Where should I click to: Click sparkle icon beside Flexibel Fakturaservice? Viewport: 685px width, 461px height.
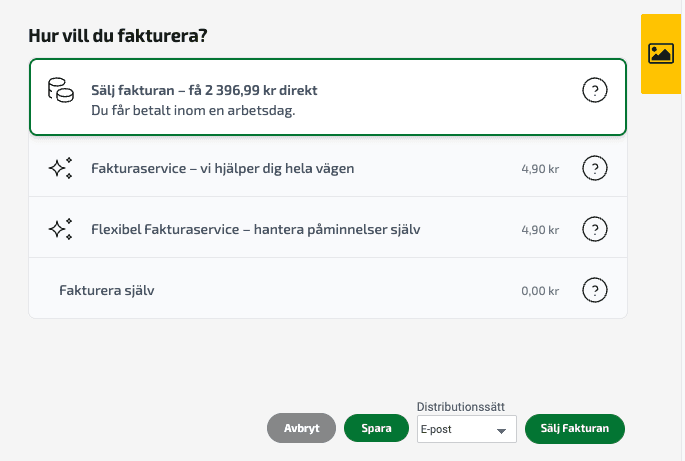pyautogui.click(x=61, y=229)
